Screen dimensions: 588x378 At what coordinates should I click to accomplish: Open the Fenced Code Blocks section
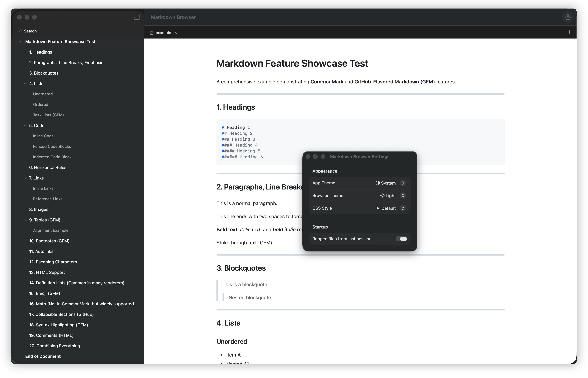coord(52,146)
